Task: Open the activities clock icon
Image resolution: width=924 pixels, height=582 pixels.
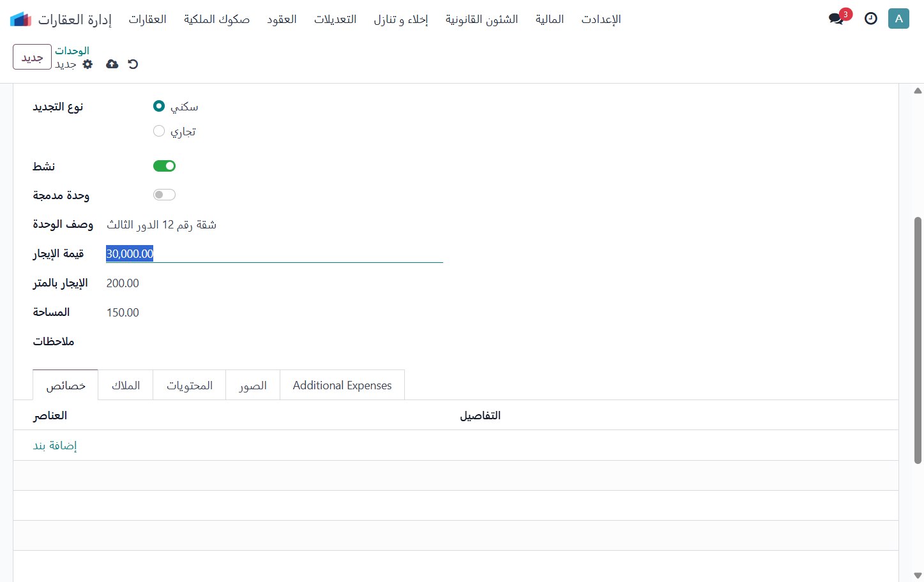Action: click(x=870, y=19)
